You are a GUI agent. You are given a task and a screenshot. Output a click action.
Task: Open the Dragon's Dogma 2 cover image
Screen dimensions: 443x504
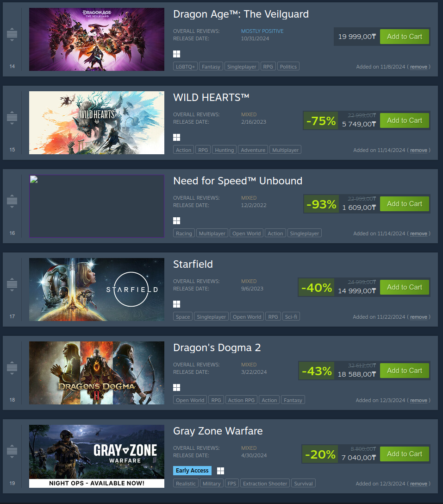(x=97, y=373)
